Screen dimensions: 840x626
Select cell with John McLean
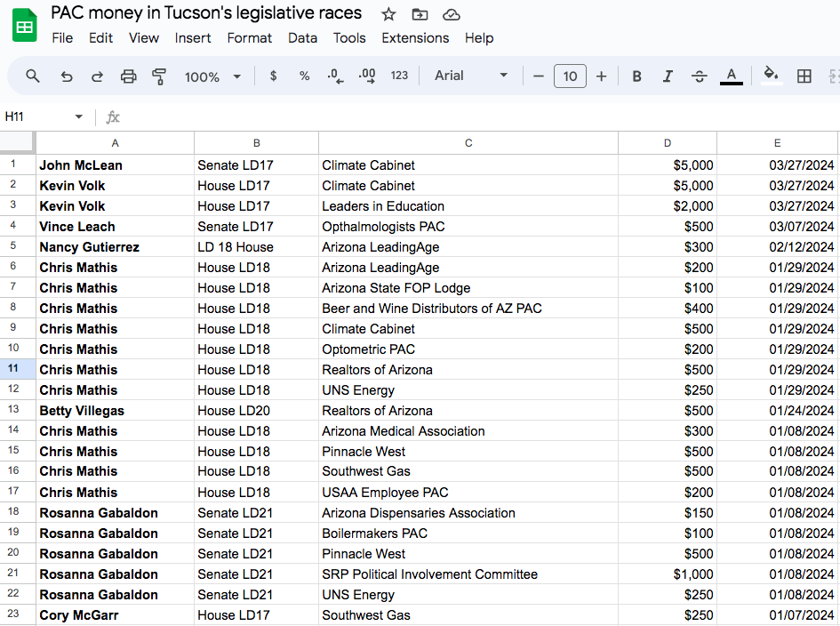[116, 165]
